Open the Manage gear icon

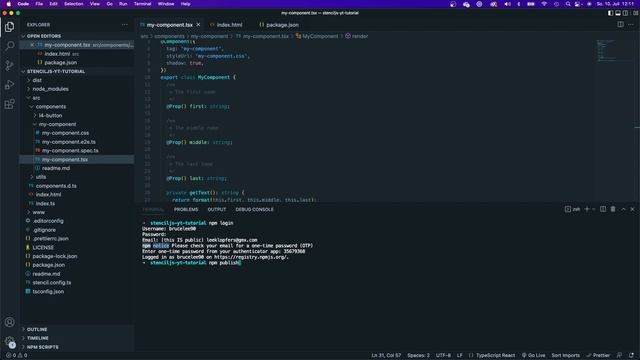pos(9,341)
